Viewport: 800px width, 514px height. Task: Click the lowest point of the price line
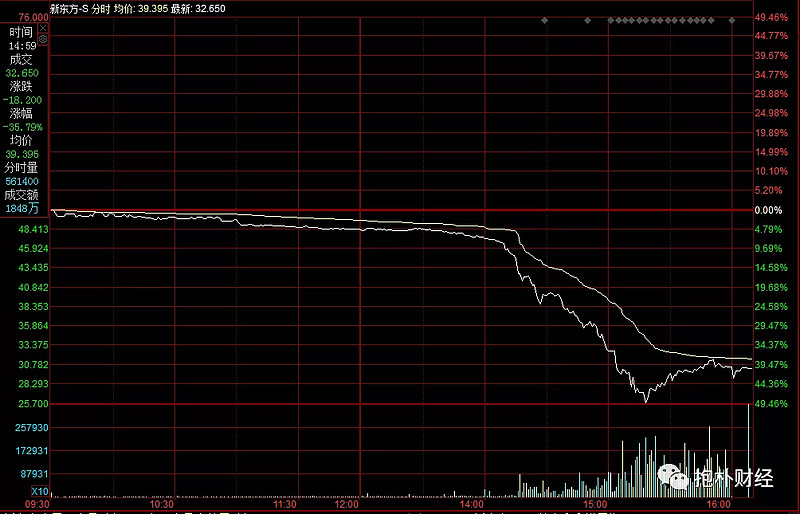coord(647,400)
